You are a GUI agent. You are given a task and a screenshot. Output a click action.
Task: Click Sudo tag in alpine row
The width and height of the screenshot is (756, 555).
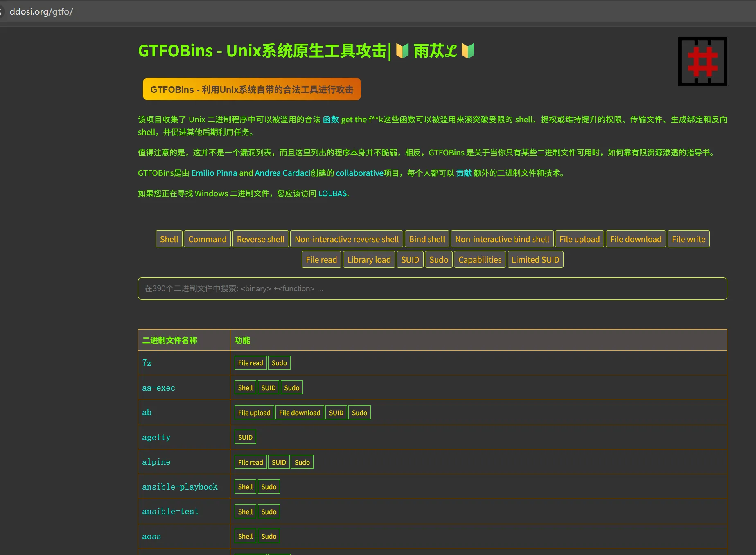pos(302,462)
